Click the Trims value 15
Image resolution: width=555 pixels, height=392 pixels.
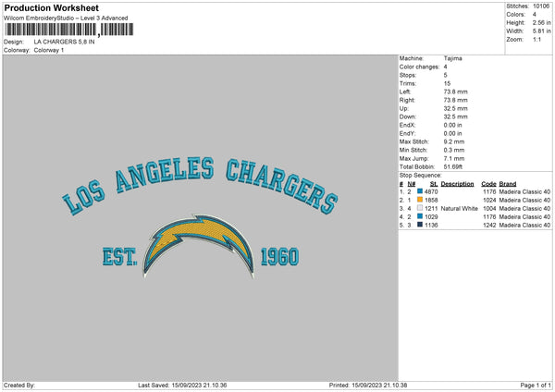point(447,83)
